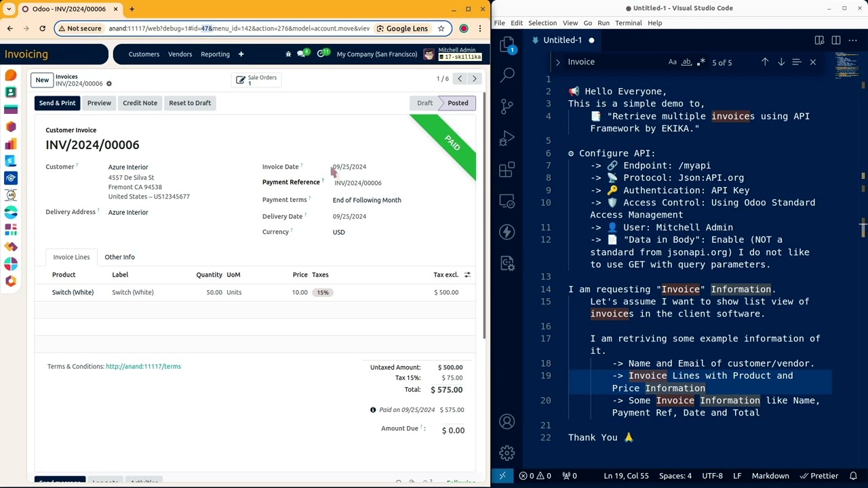
Task: Open invoice lines column settings icon
Action: (x=467, y=274)
